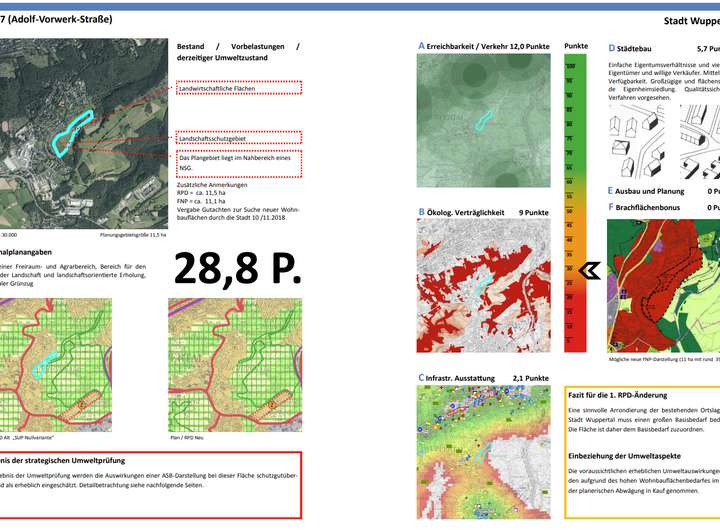This screenshot has width=720, height=530.
Task: Select the "RPD = ca. 11,5 ha" value
Action: click(x=201, y=193)
